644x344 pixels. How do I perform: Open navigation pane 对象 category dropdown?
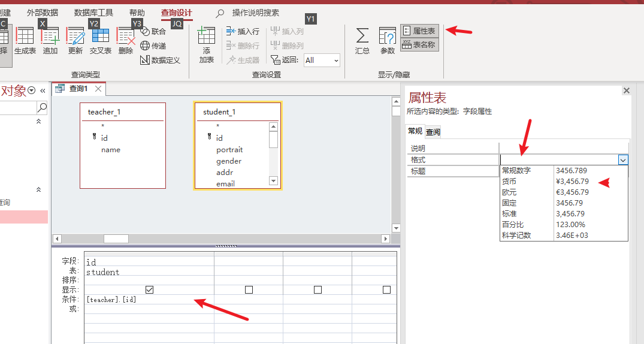pos(32,91)
